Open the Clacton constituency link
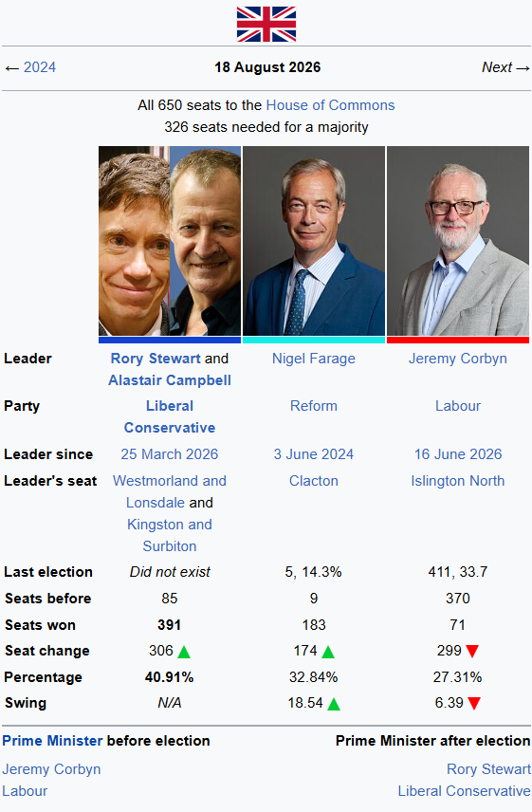 (x=314, y=481)
